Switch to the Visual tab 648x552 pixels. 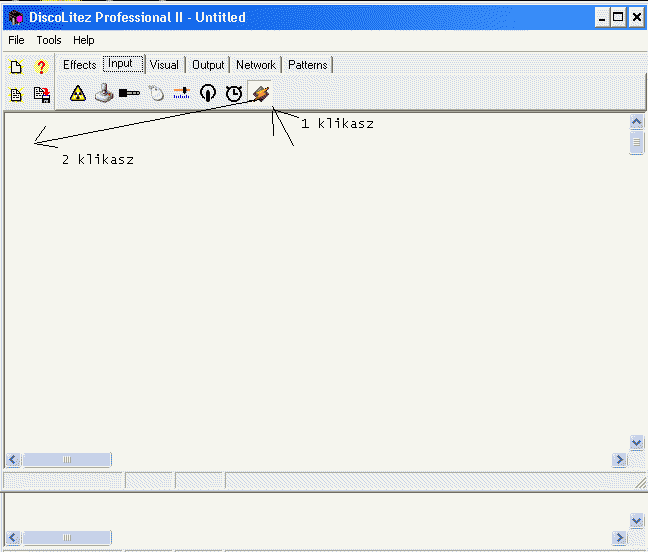[164, 65]
